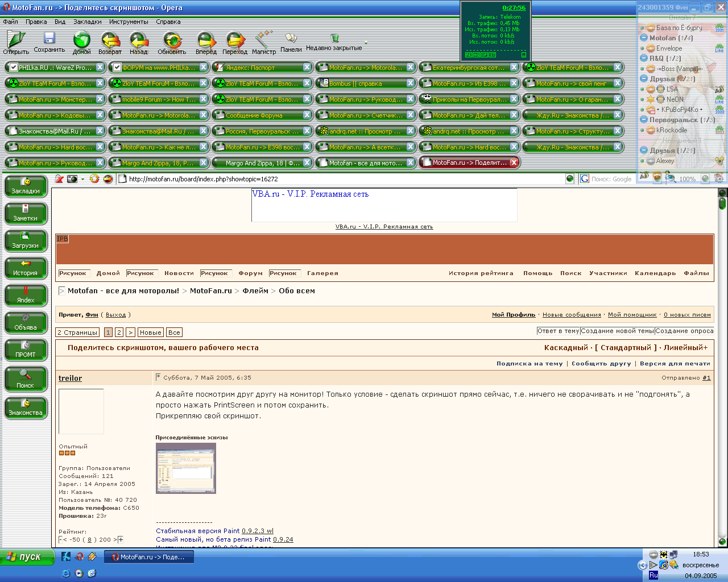
Task: Click the Ru language indicator in system tray
Action: [653, 575]
